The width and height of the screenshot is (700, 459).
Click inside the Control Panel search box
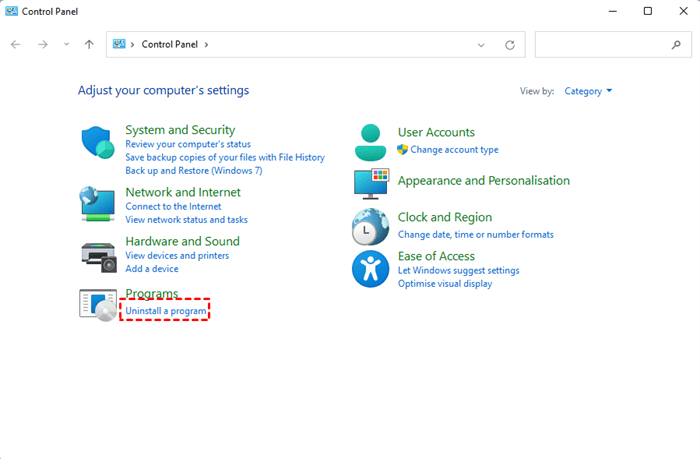click(600, 45)
